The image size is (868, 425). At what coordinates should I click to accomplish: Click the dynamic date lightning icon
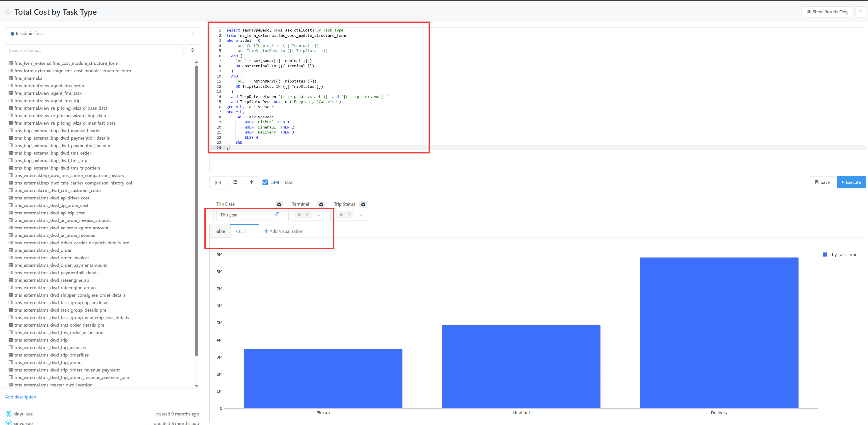[x=277, y=215]
